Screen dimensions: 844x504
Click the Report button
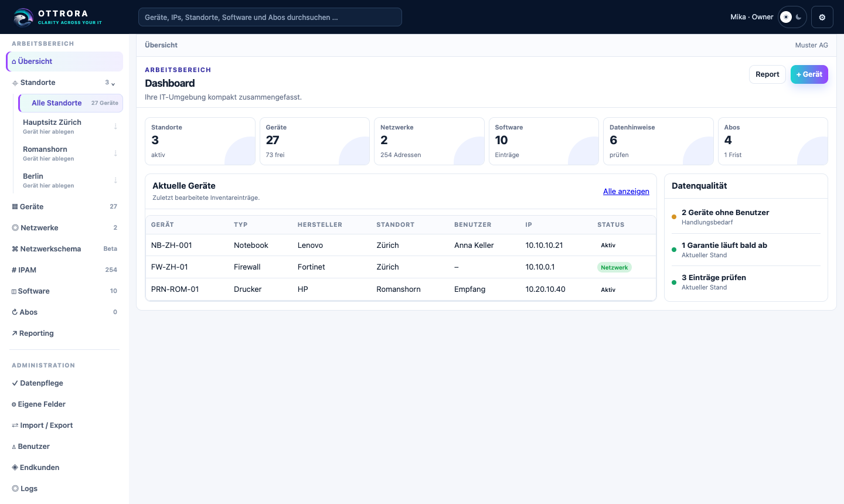coord(767,74)
